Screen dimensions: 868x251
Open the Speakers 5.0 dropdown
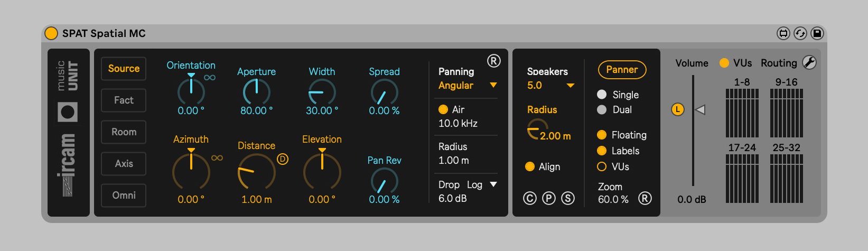click(550, 86)
